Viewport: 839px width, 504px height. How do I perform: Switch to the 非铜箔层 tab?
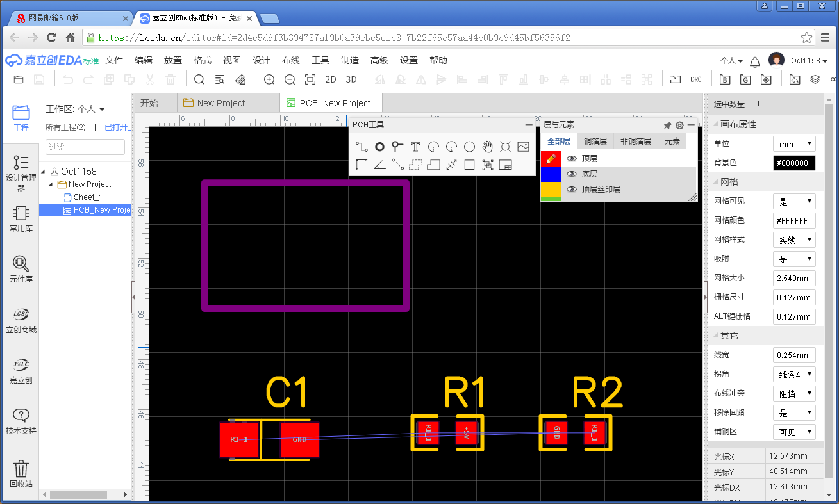tap(636, 141)
